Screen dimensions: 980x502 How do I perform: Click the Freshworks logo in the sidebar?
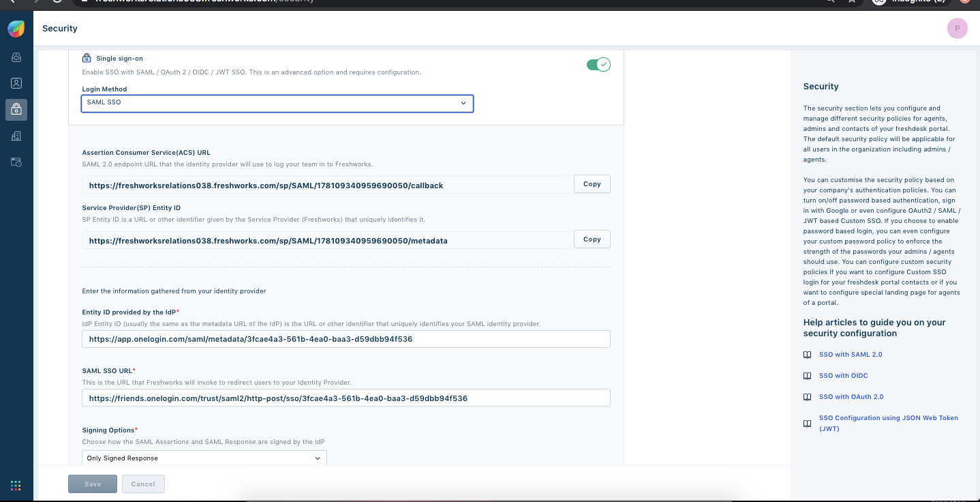16,29
